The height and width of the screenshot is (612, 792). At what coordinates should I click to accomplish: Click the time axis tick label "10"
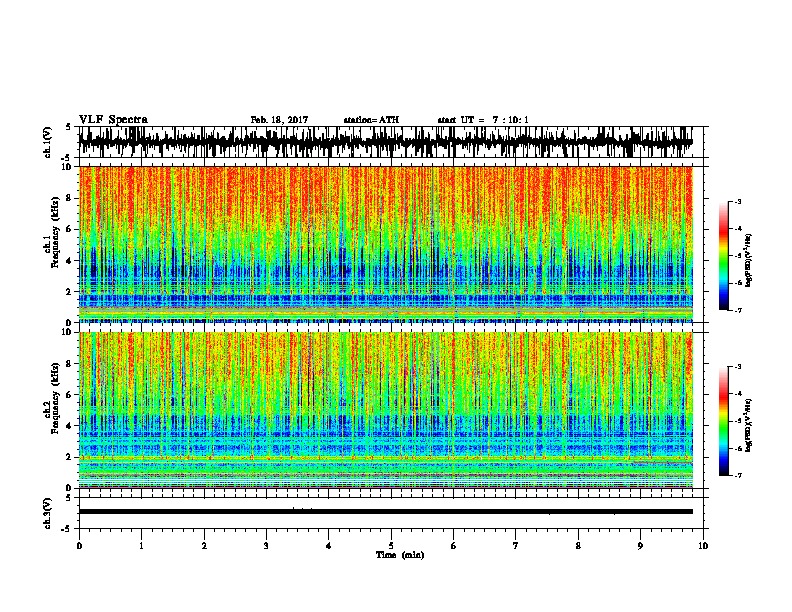(x=703, y=546)
